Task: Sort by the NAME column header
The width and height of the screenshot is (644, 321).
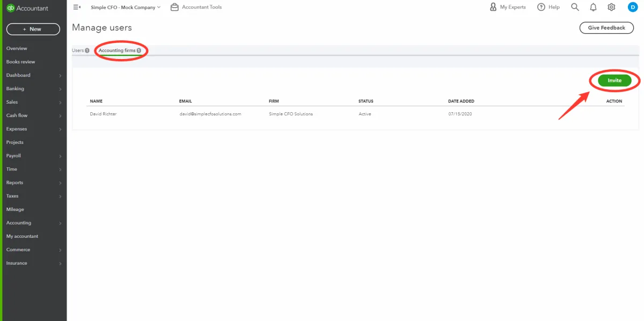Action: click(x=96, y=101)
